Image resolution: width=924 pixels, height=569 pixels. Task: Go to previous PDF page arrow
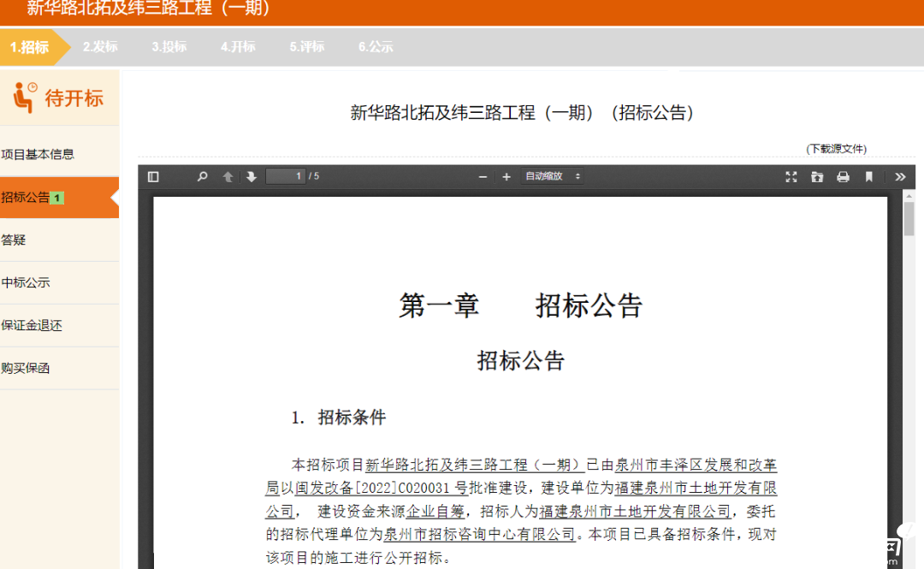(228, 177)
